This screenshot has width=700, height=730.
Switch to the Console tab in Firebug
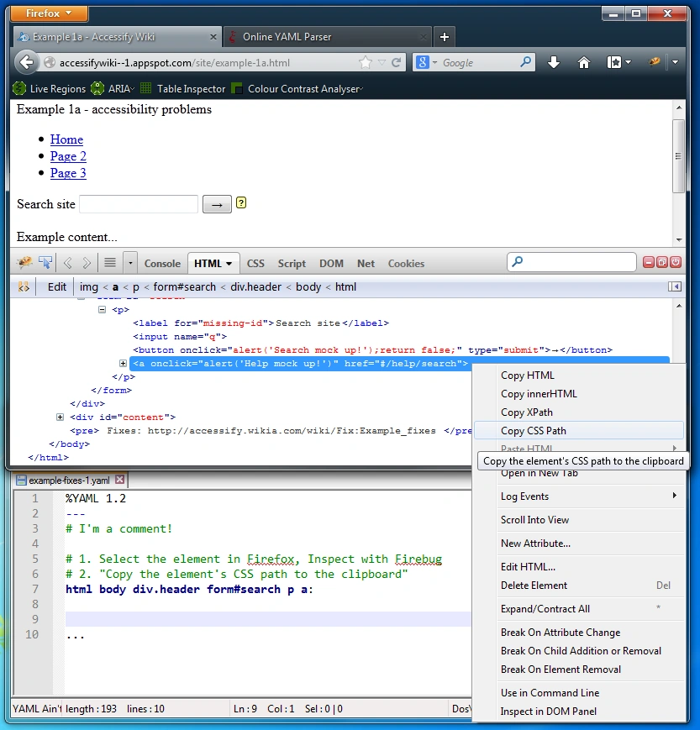point(161,263)
